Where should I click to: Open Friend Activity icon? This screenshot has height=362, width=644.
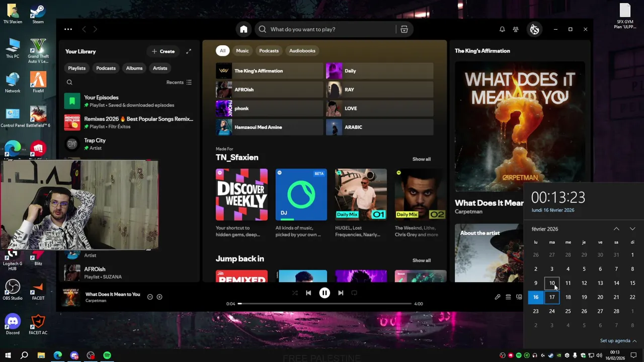point(516,29)
